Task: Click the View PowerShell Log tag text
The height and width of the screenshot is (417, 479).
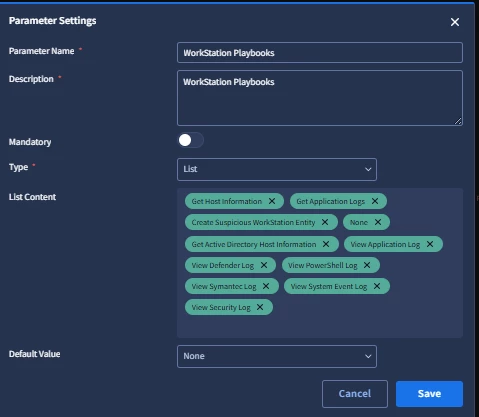Action: point(323,265)
